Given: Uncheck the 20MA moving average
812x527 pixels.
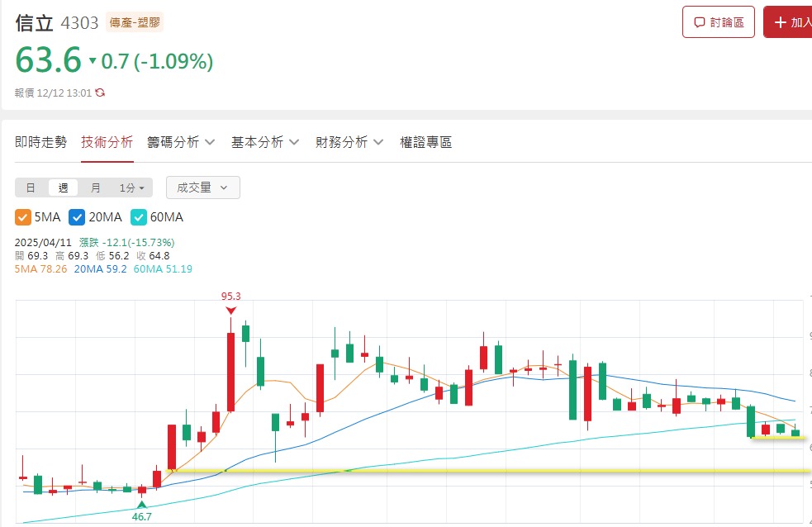Looking at the screenshot, I should [x=78, y=217].
